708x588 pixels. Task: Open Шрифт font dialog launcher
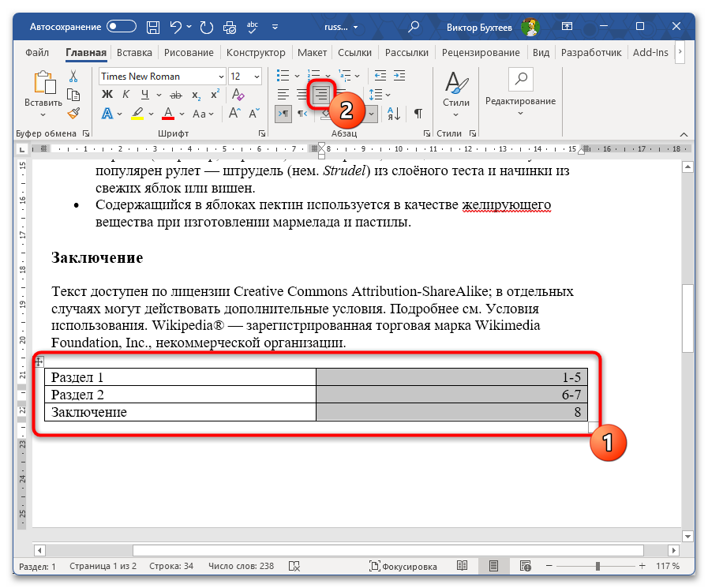click(x=262, y=133)
